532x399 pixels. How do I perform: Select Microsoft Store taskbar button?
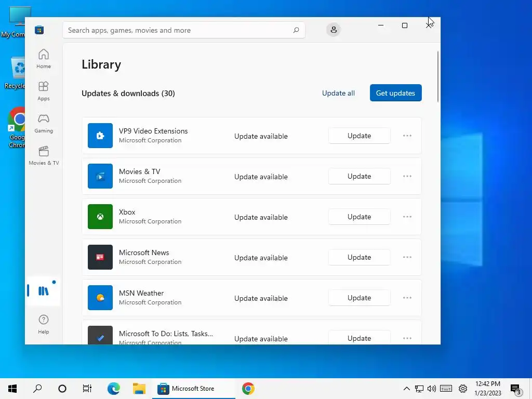(193, 389)
